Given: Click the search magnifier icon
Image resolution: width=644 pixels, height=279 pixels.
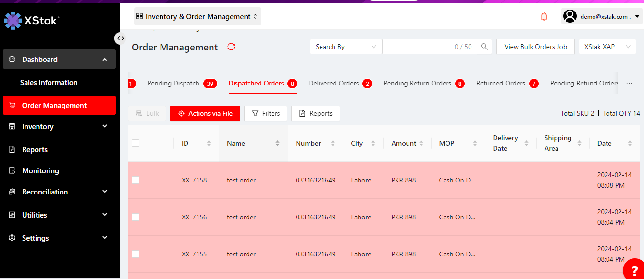Looking at the screenshot, I should click(484, 47).
